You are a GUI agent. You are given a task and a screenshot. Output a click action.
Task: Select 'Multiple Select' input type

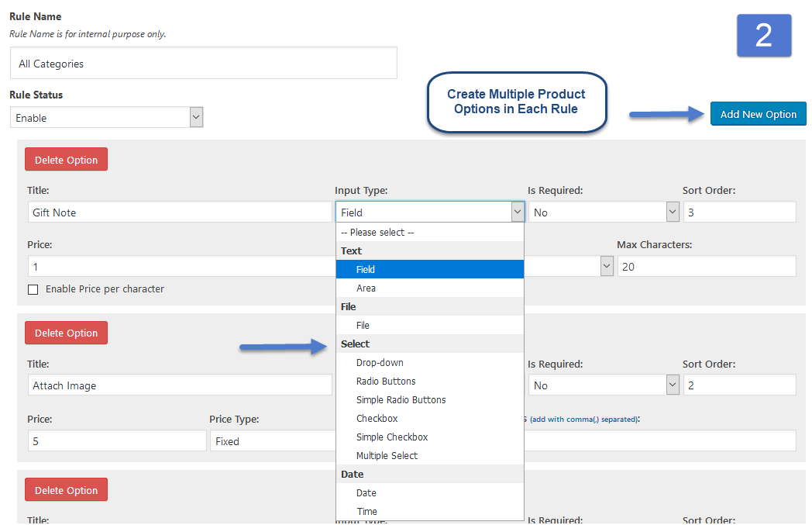click(x=387, y=455)
